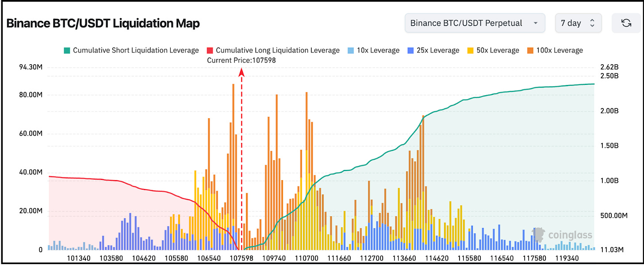Viewport: 644px width, 265px height.
Task: Click the 112700 x-axis label
Action: click(x=372, y=257)
